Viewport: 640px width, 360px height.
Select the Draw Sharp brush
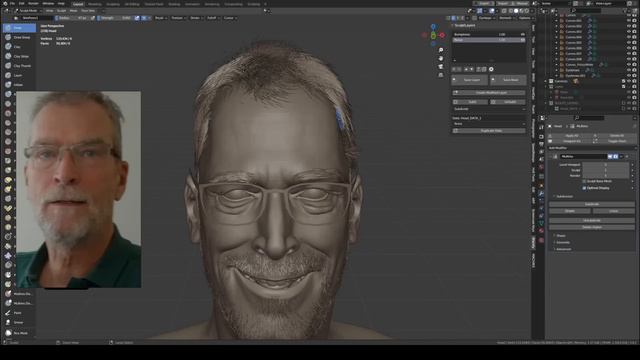tap(19, 37)
